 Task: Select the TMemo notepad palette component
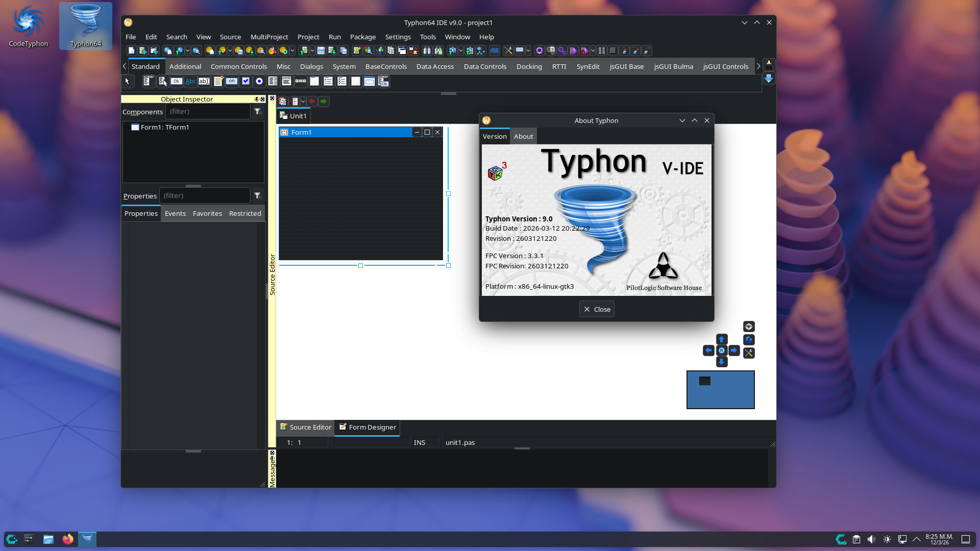point(218,81)
